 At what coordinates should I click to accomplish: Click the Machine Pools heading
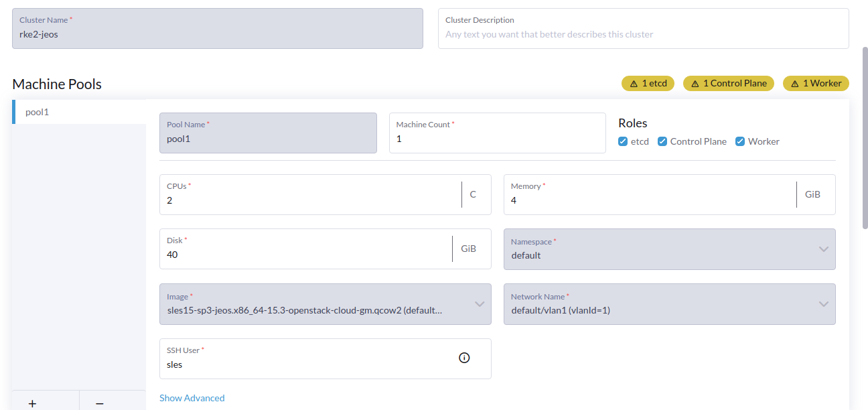(56, 84)
